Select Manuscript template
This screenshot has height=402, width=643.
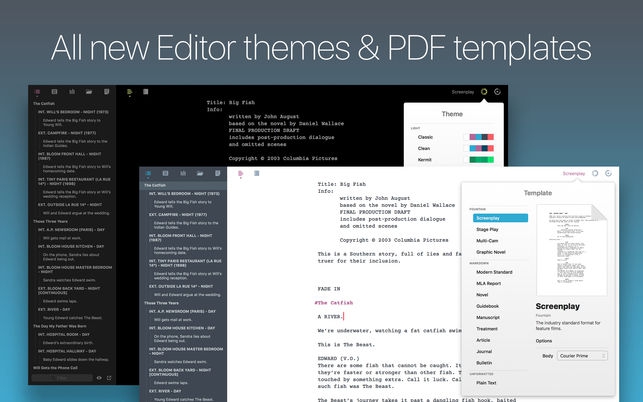[488, 317]
